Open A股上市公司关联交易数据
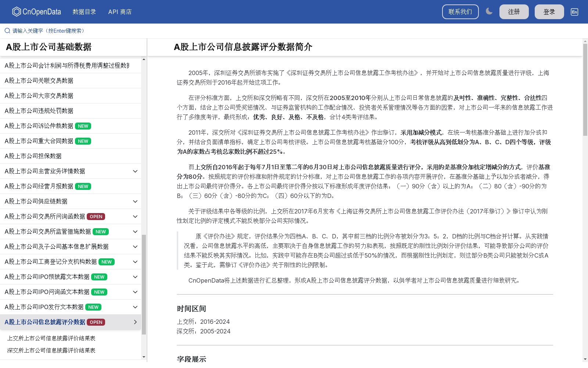Screen dimensions: 588x368 71,81
